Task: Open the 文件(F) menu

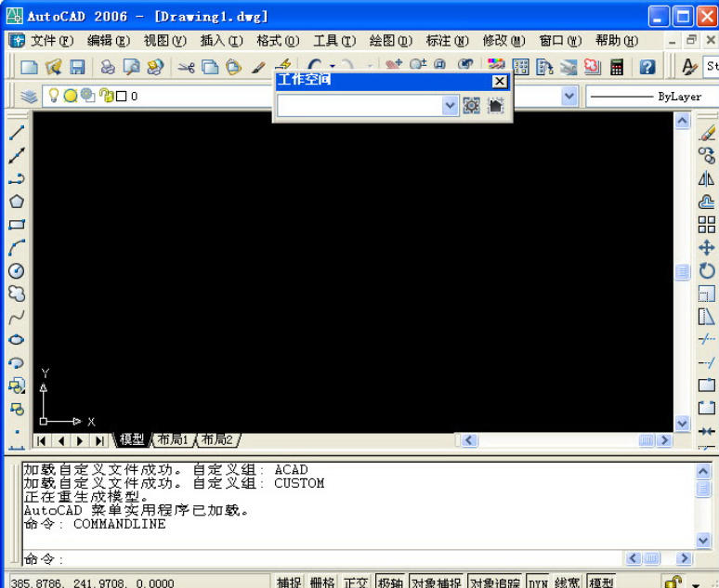Action: pos(52,41)
